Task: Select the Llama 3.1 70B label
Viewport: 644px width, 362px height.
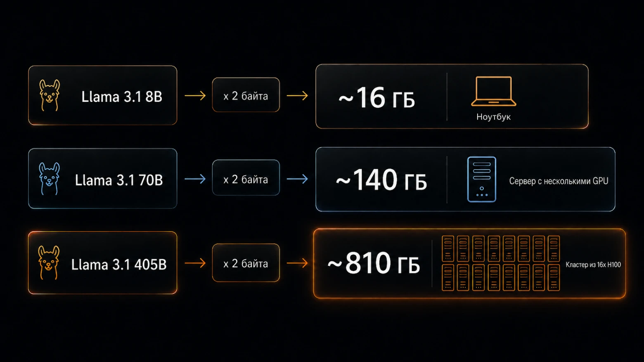Action: point(119,180)
